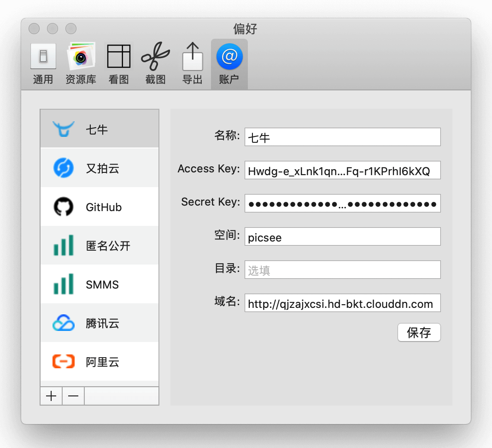
Task: Select the SMMS account row
Action: [x=100, y=284]
